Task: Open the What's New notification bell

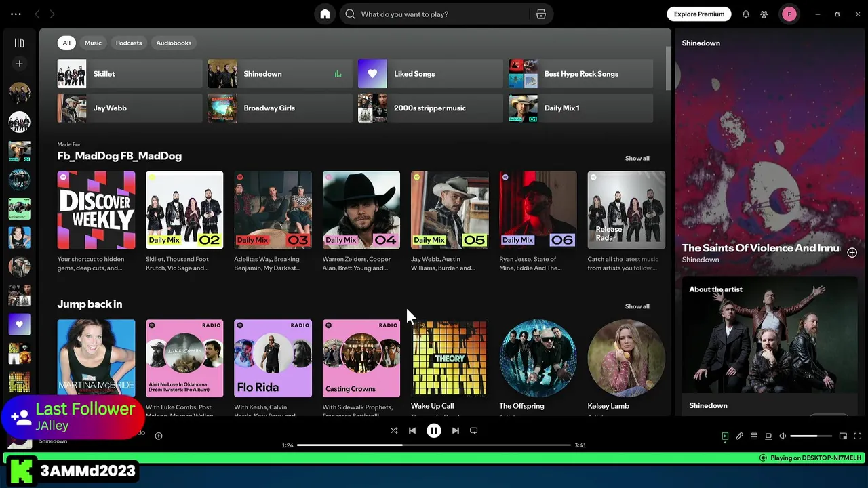Action: [x=746, y=14]
